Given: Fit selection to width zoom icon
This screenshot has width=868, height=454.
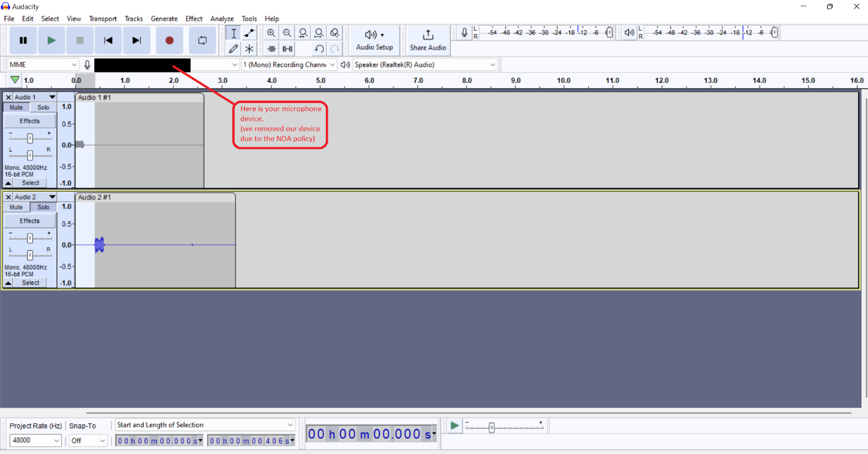Looking at the screenshot, I should 303,33.
